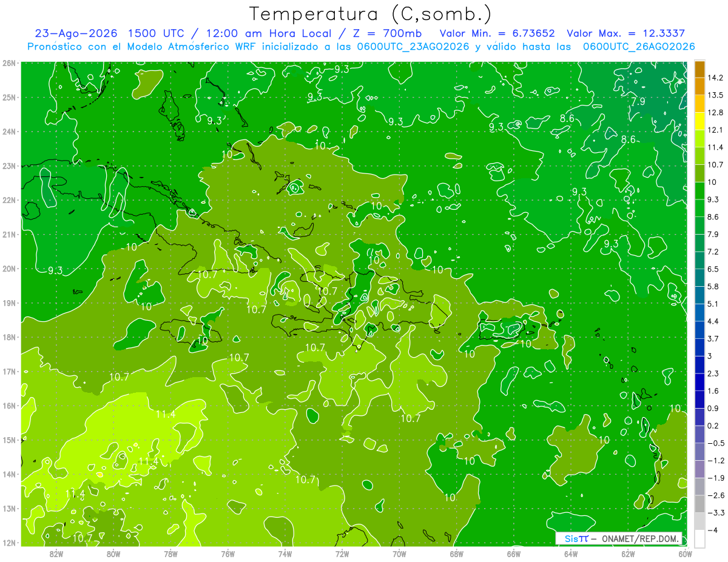Image resolution: width=728 pixels, height=562 pixels.
Task: Click the "14N" latitude label
Action: [9, 474]
